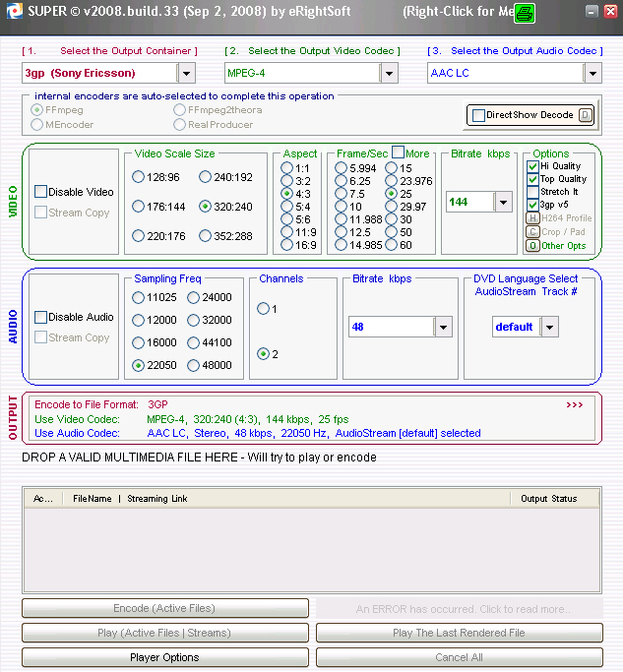
Task: Click the Use Video Codec summary line
Action: (x=192, y=419)
